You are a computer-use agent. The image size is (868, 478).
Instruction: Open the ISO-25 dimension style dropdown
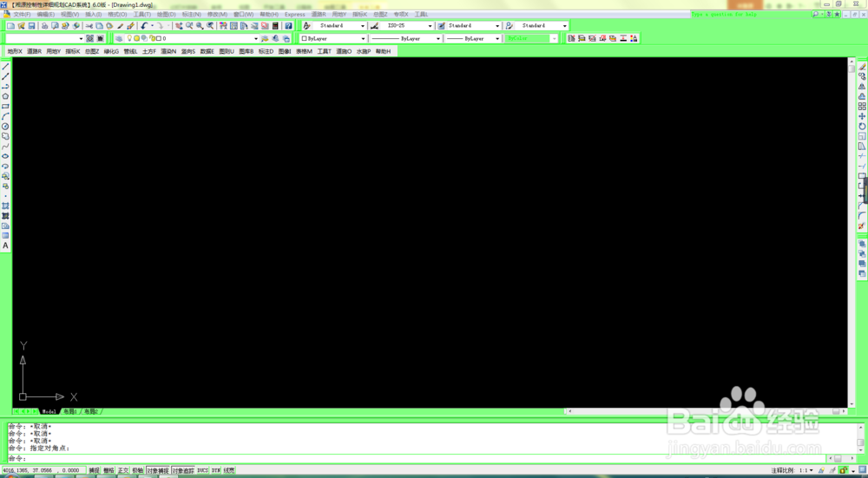pyautogui.click(x=430, y=25)
